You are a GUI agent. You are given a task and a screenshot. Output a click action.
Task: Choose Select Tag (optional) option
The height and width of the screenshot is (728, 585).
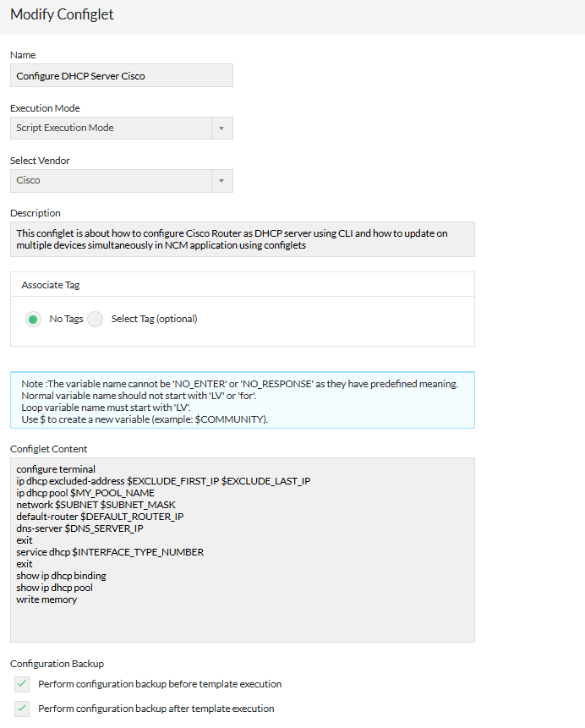point(95,319)
